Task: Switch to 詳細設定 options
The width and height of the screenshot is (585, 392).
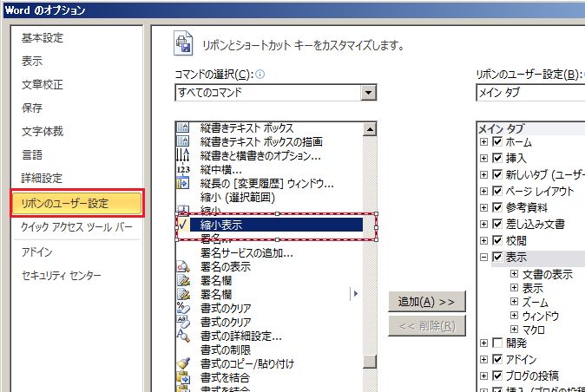Action: (42, 178)
